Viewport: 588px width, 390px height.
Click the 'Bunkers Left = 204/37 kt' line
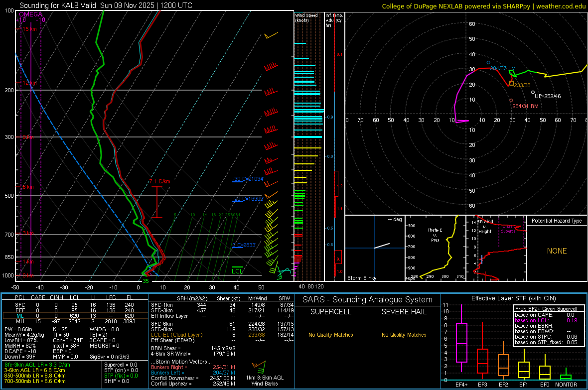tap(193, 373)
